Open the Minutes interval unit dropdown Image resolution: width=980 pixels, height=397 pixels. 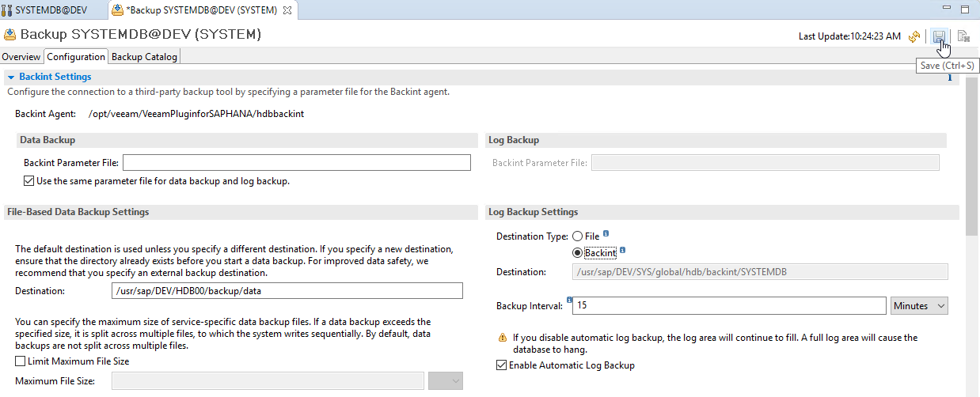click(x=919, y=305)
